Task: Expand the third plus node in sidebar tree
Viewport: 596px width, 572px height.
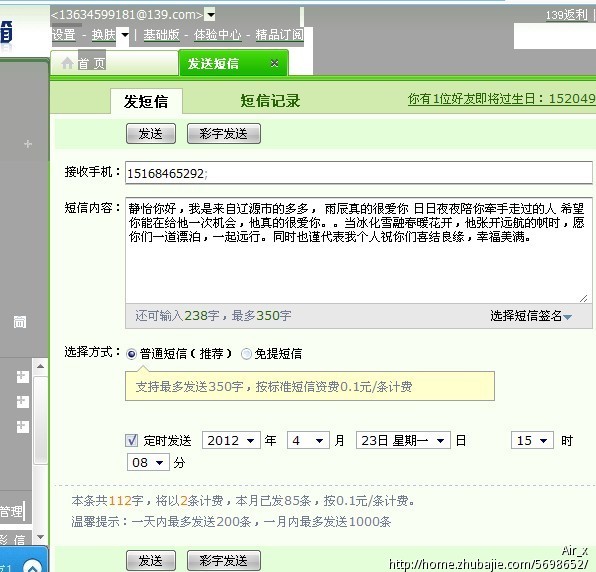Action: tap(23, 426)
